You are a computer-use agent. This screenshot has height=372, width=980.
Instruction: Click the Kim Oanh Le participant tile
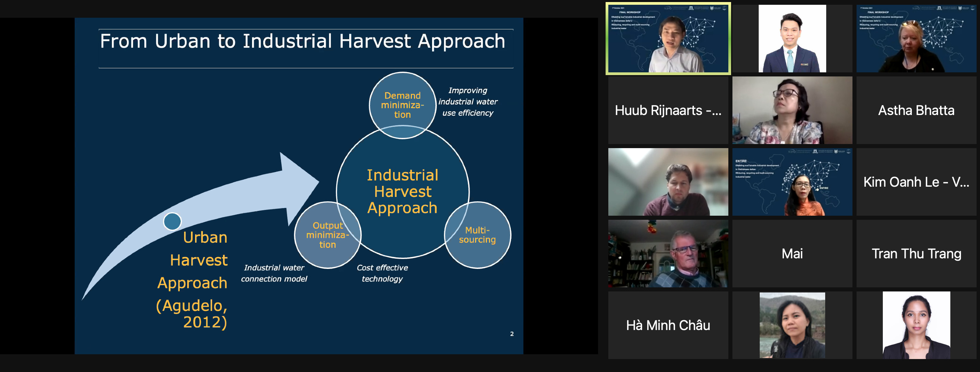pos(916,182)
